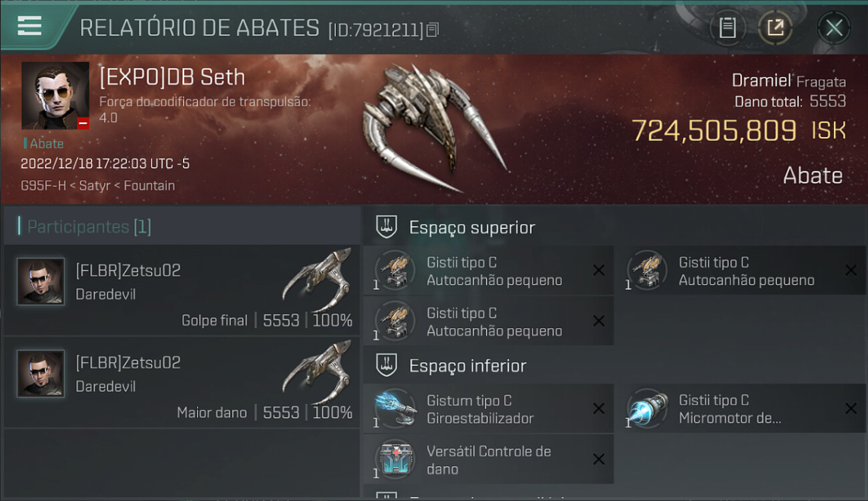Select the Participantes [1] tab
This screenshot has width=868, height=501.
tap(89, 226)
